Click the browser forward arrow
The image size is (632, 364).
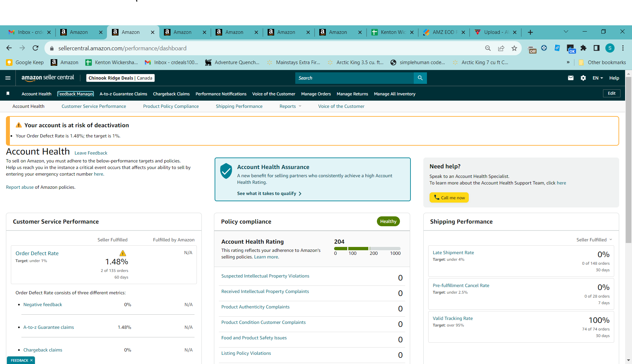coord(22,48)
